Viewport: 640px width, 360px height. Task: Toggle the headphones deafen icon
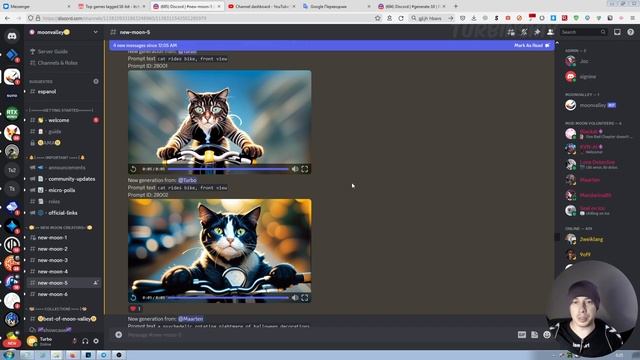[85, 341]
